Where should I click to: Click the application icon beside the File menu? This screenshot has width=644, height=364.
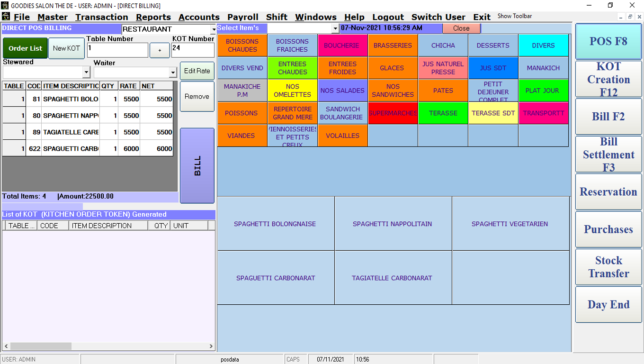tap(6, 17)
